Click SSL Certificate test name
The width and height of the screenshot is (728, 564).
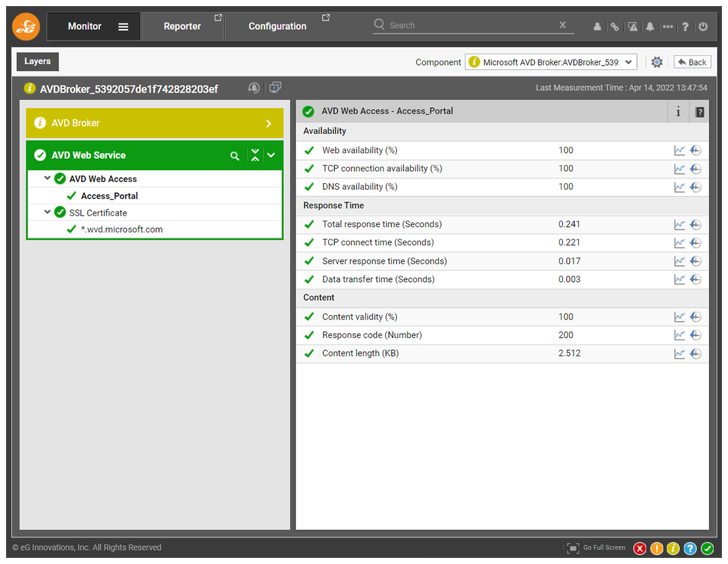coord(98,213)
